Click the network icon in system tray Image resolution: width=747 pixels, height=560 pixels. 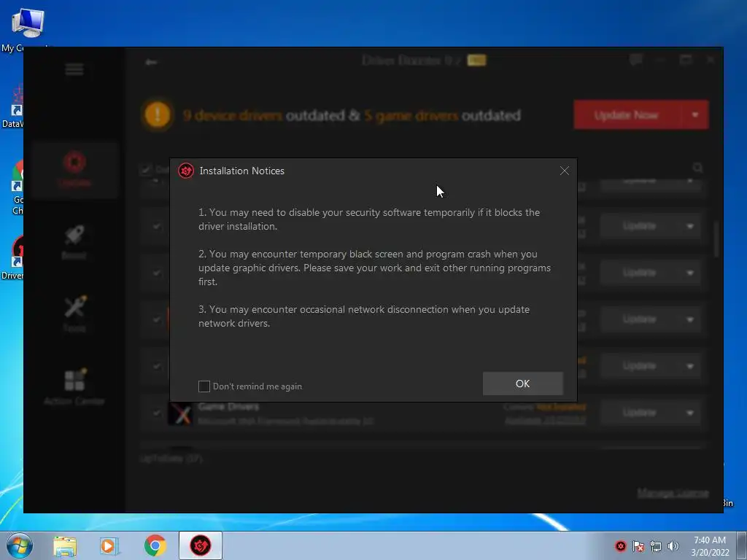(x=656, y=546)
